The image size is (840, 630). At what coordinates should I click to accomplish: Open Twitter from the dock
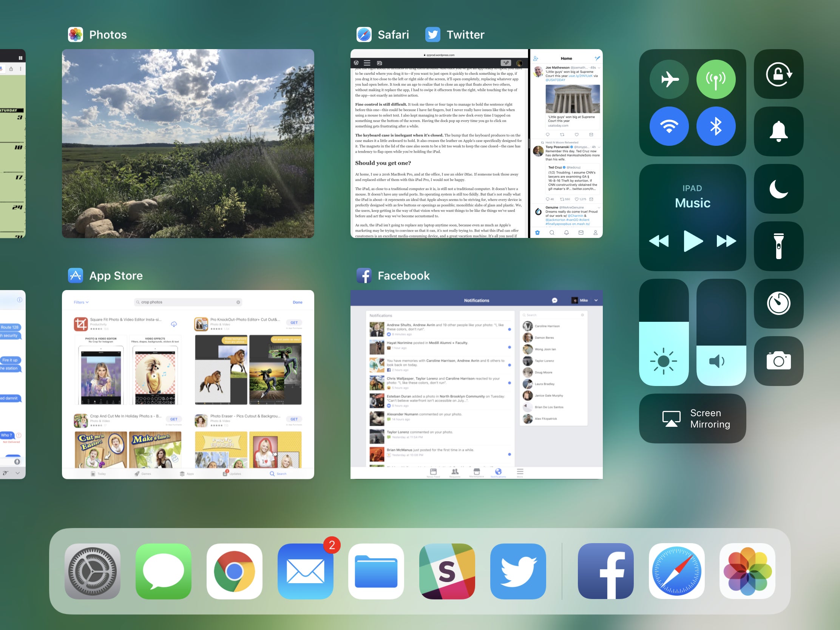tap(518, 571)
